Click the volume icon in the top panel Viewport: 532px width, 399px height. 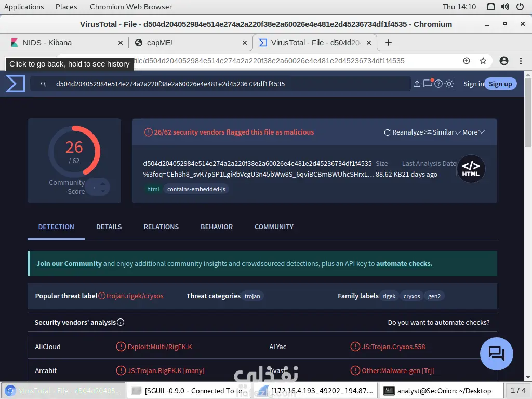tap(505, 7)
